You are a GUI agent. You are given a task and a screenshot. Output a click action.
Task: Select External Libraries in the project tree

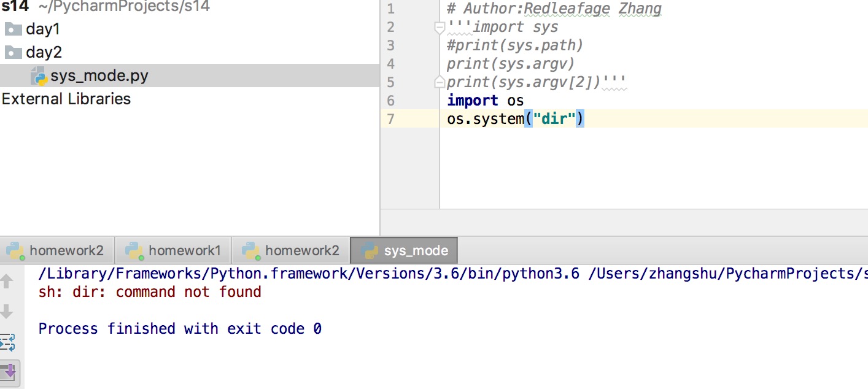pos(66,99)
